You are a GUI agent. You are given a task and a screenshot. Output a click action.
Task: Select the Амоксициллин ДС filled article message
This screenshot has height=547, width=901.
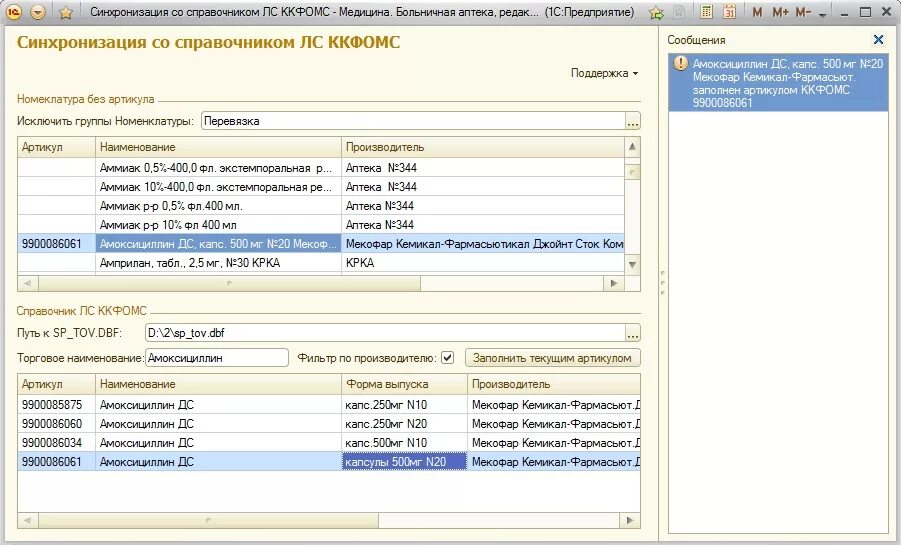click(778, 83)
